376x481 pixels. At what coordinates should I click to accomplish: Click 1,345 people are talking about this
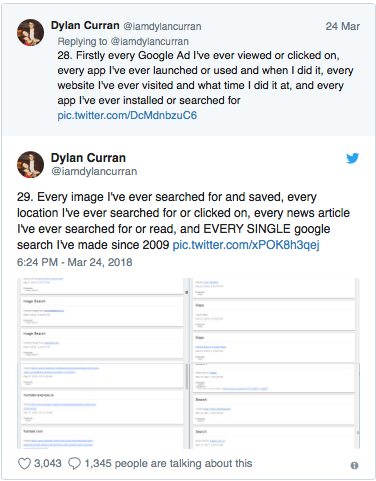click(x=168, y=464)
